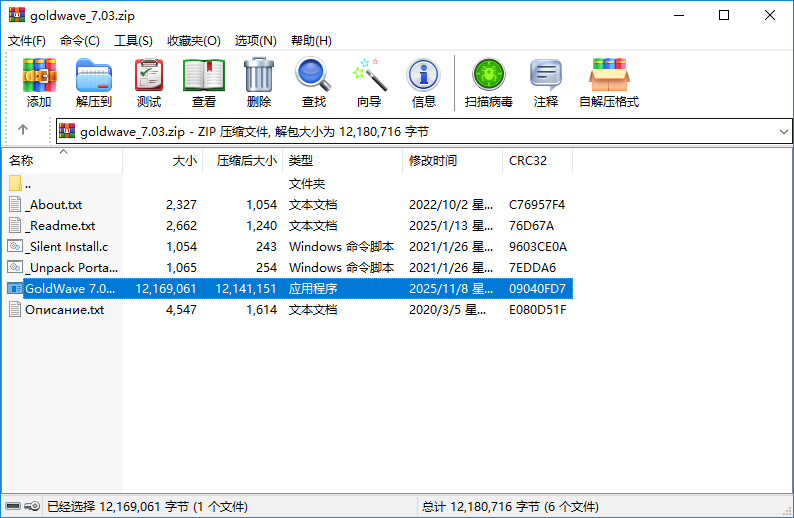
Task: Click the GoldWave 7.0... application icon
Action: coord(15,288)
